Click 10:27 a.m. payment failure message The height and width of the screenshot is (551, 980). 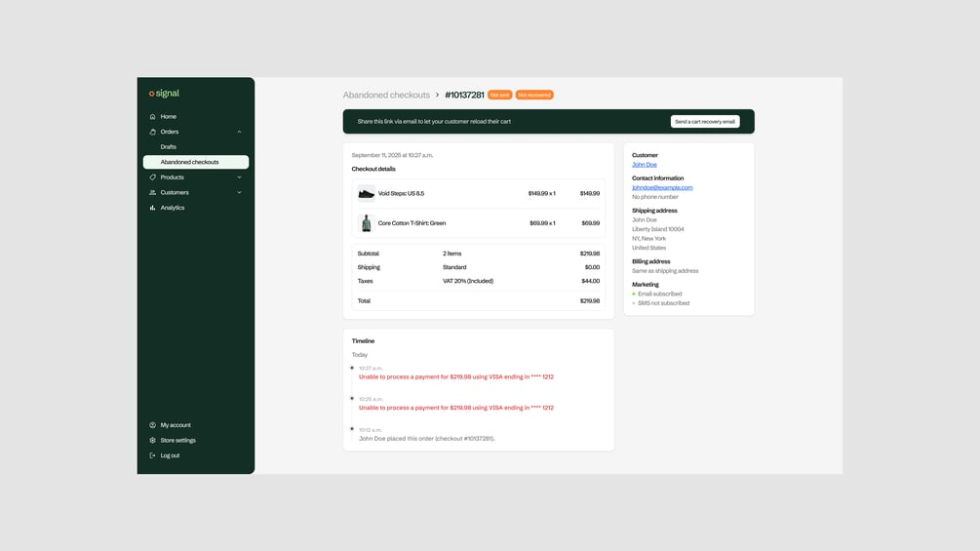point(456,376)
